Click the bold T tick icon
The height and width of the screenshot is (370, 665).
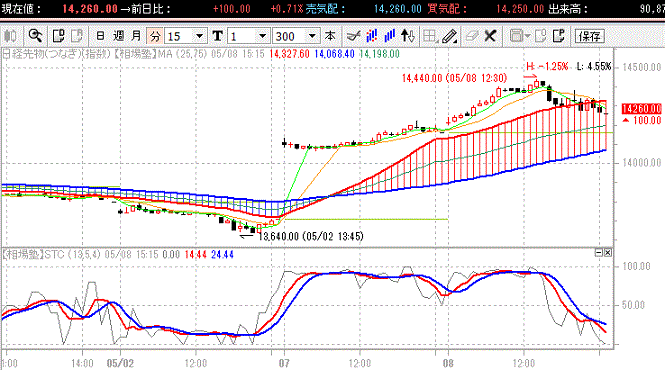pyautogui.click(x=218, y=36)
